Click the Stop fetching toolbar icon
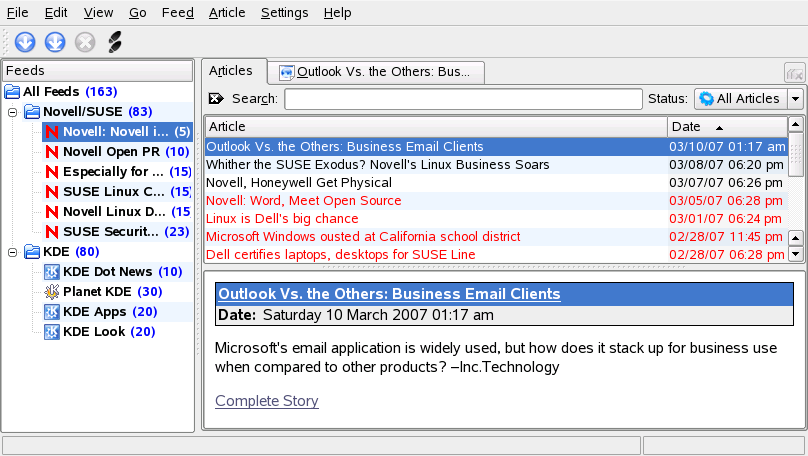 tap(85, 42)
